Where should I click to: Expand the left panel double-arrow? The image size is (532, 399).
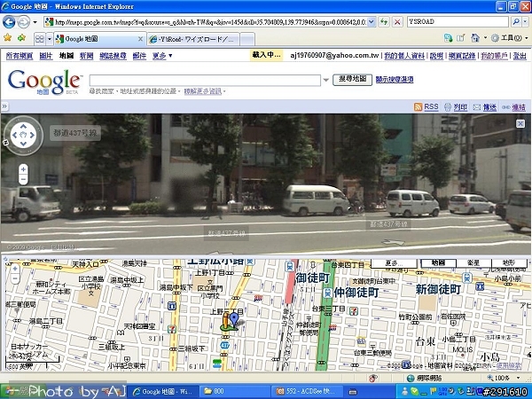click(4, 106)
